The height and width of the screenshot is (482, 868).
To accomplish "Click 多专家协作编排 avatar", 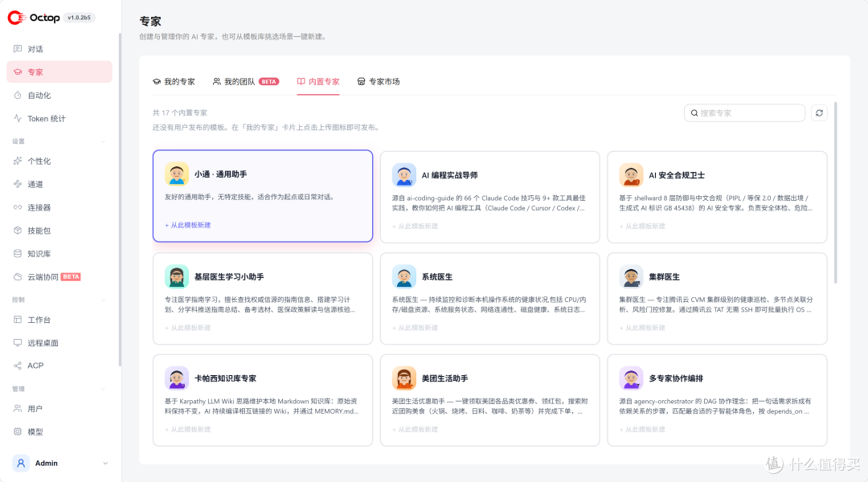I will 631,378.
